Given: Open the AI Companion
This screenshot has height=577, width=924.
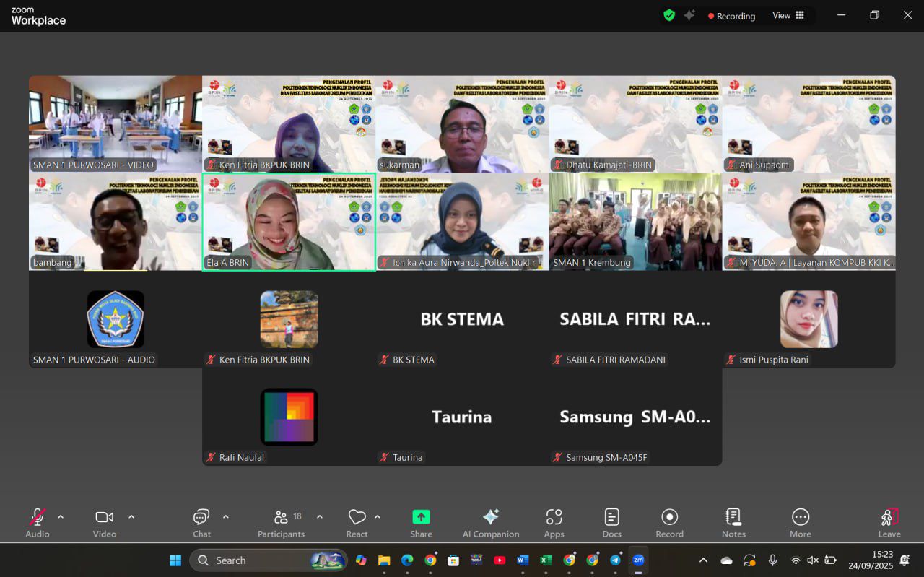Looking at the screenshot, I should (491, 516).
